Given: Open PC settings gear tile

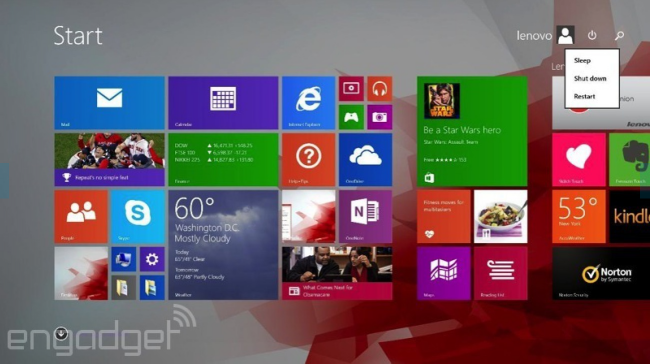Looking at the screenshot, I should coord(152,259).
